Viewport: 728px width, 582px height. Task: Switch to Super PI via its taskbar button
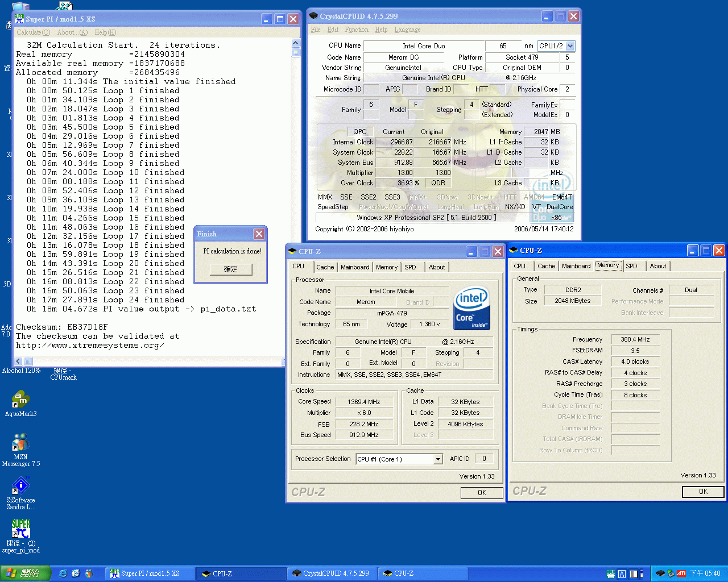point(150,573)
